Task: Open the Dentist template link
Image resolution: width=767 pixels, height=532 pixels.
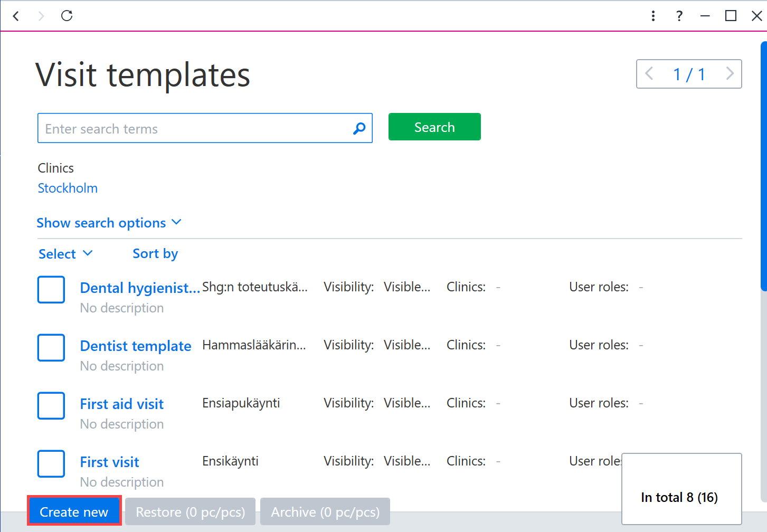Action: pyautogui.click(x=136, y=346)
